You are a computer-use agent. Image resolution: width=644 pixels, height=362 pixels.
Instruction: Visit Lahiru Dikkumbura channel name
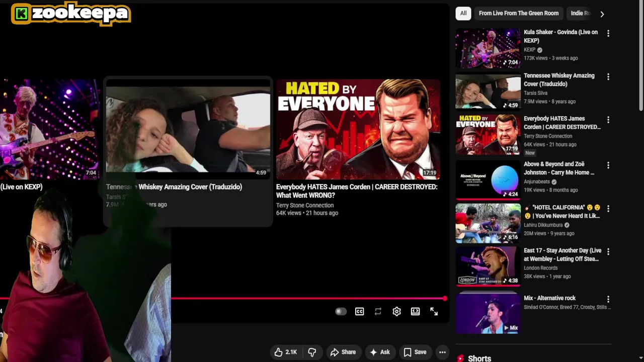click(543, 225)
